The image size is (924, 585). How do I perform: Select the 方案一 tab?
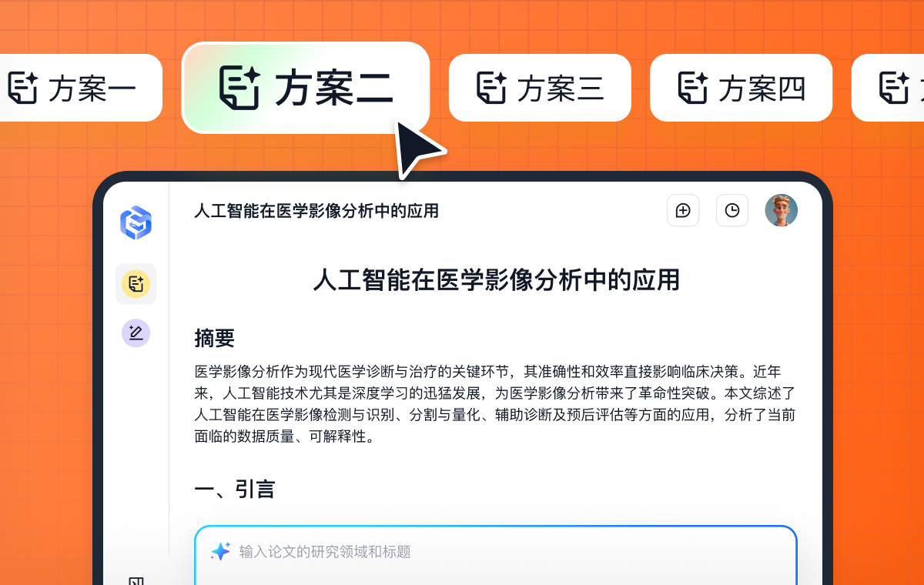77,88
